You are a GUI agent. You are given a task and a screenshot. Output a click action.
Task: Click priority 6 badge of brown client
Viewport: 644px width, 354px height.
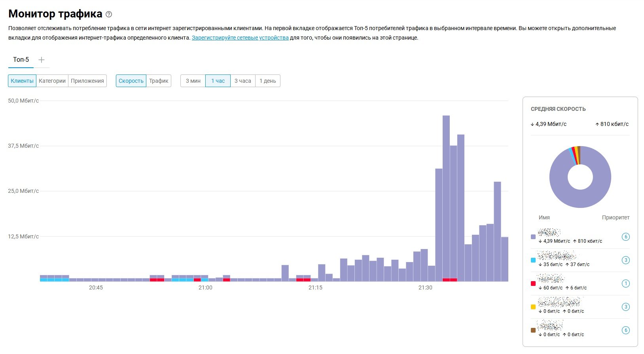(625, 330)
